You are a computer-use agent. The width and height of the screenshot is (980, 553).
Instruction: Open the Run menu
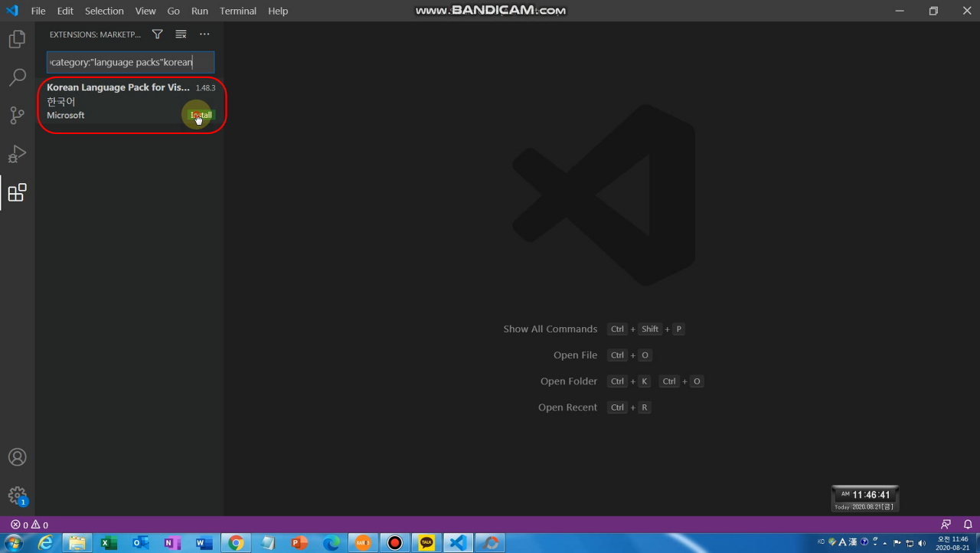coord(200,11)
